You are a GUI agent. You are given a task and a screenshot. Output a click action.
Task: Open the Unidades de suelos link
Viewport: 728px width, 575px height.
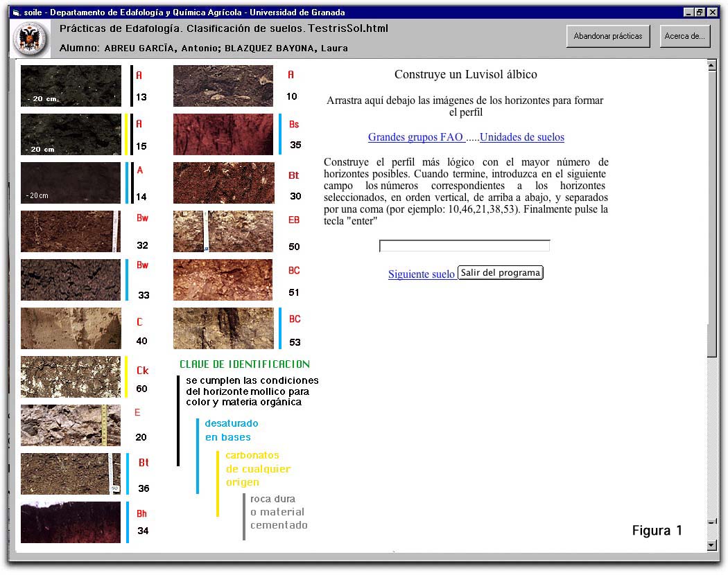[522, 137]
